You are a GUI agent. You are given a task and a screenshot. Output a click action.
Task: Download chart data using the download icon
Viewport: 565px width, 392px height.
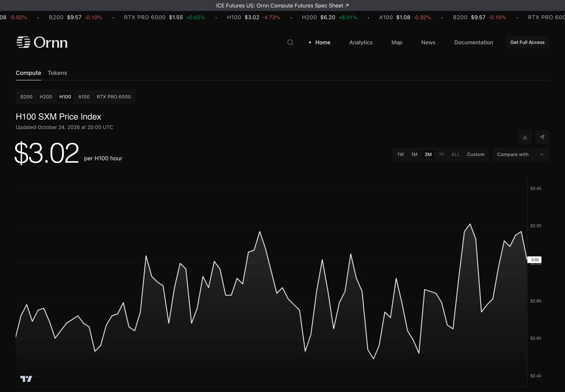click(525, 137)
